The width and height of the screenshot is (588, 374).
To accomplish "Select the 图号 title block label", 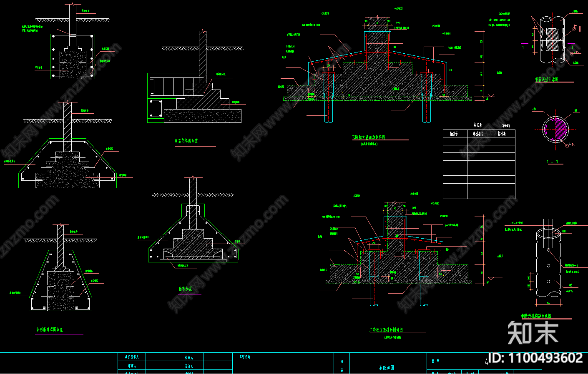I will (435, 361).
